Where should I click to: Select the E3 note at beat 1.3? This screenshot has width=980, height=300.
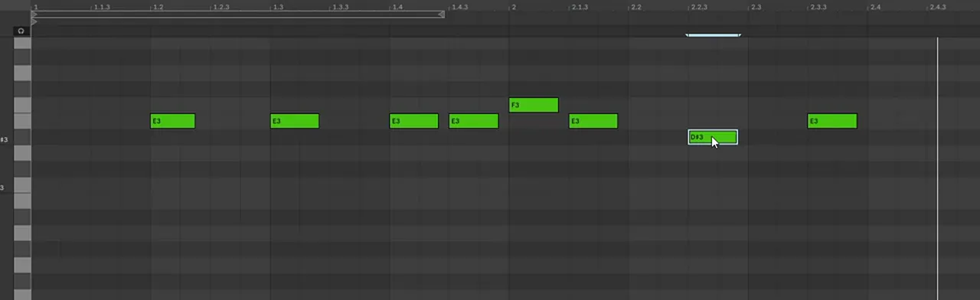pos(295,121)
